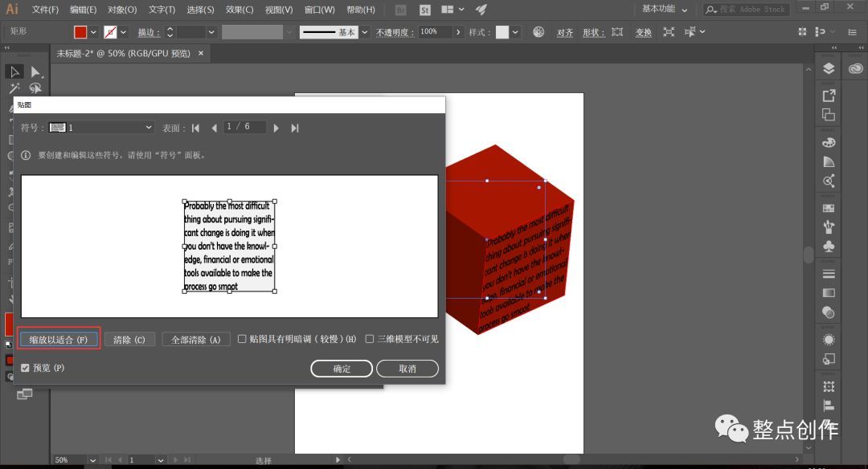Screen dimensions: 868x469
Task: Click the 取消 button
Action: pos(407,369)
